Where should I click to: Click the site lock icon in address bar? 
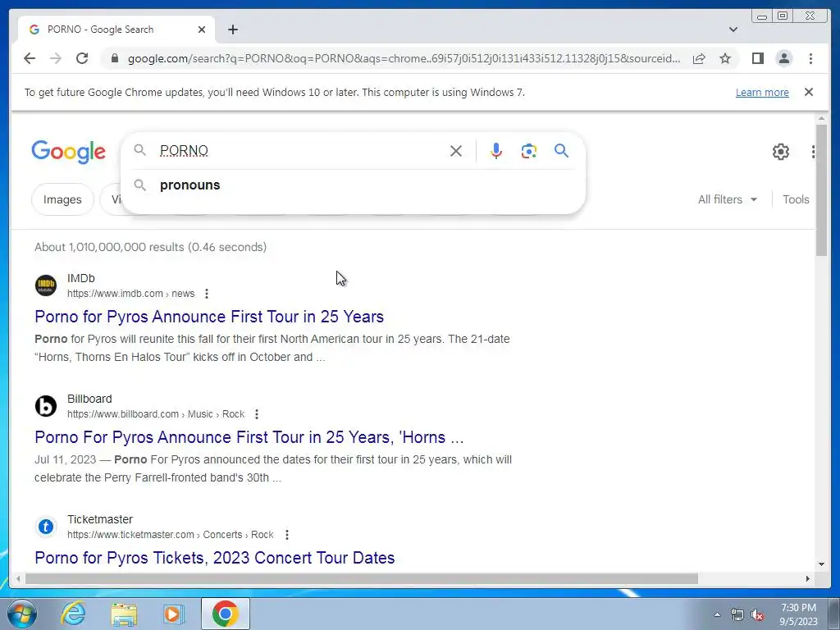point(114,58)
